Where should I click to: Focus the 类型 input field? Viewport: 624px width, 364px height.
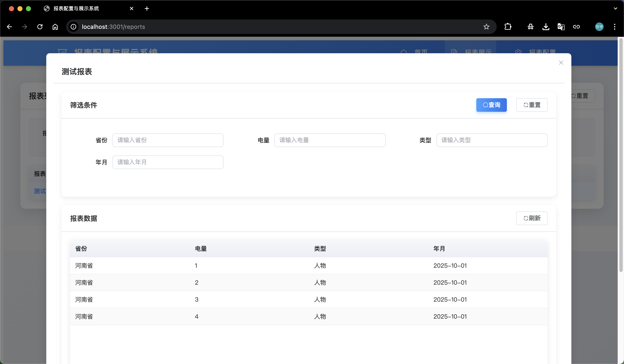pyautogui.click(x=492, y=140)
